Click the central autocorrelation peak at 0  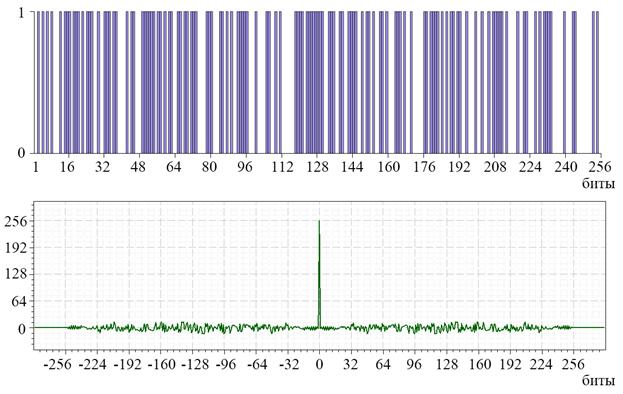click(x=319, y=274)
